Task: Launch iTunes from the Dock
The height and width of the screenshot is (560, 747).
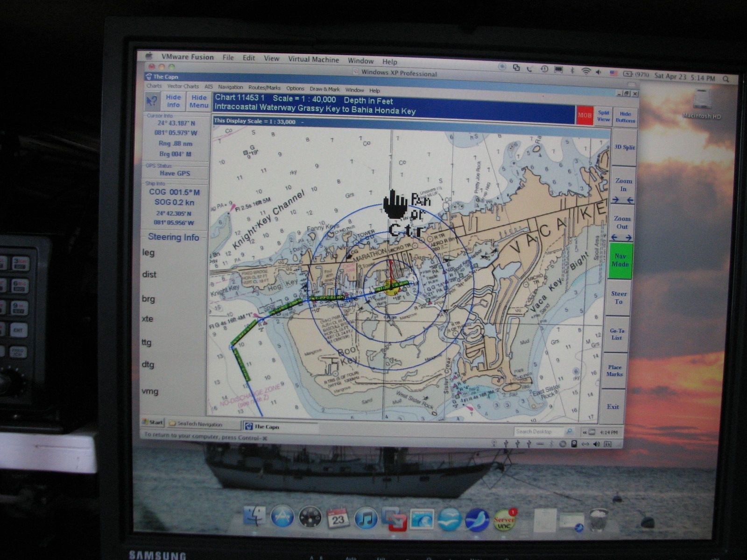Action: tap(366, 519)
